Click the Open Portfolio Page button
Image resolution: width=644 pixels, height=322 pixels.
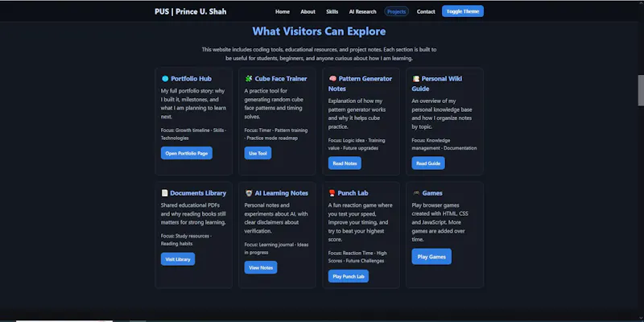187,153
